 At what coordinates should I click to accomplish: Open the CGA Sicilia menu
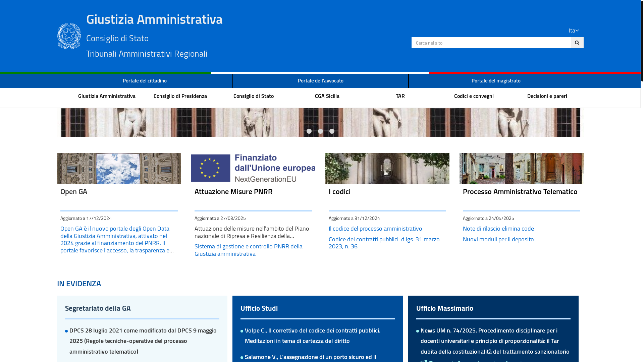(x=327, y=96)
